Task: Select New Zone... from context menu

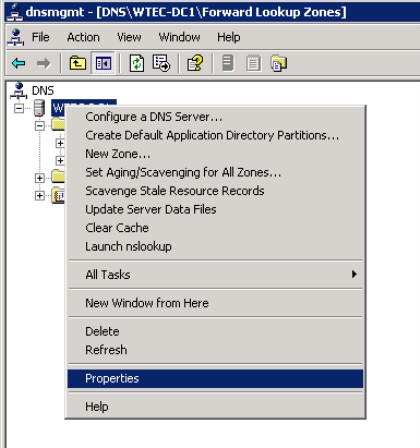Action: pyautogui.click(x=215, y=154)
